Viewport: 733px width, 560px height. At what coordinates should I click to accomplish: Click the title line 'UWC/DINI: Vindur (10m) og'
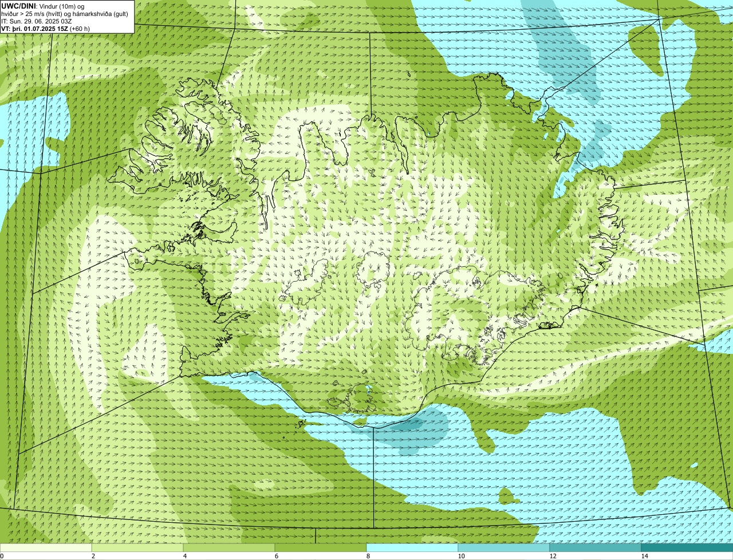43,6
